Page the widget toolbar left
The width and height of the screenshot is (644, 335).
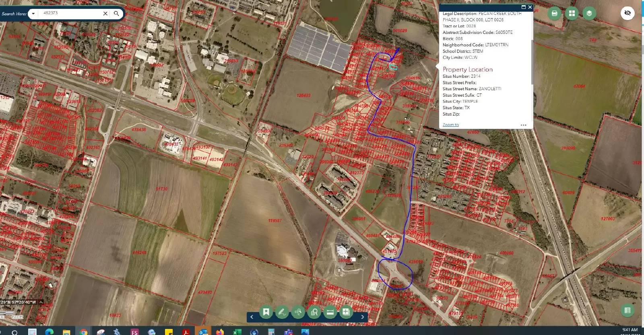tap(252, 317)
